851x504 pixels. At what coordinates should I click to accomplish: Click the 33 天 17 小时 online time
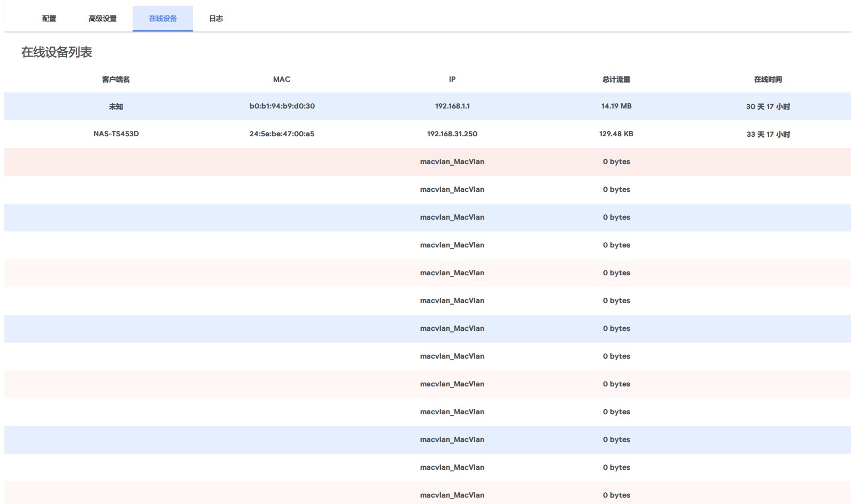pos(768,134)
